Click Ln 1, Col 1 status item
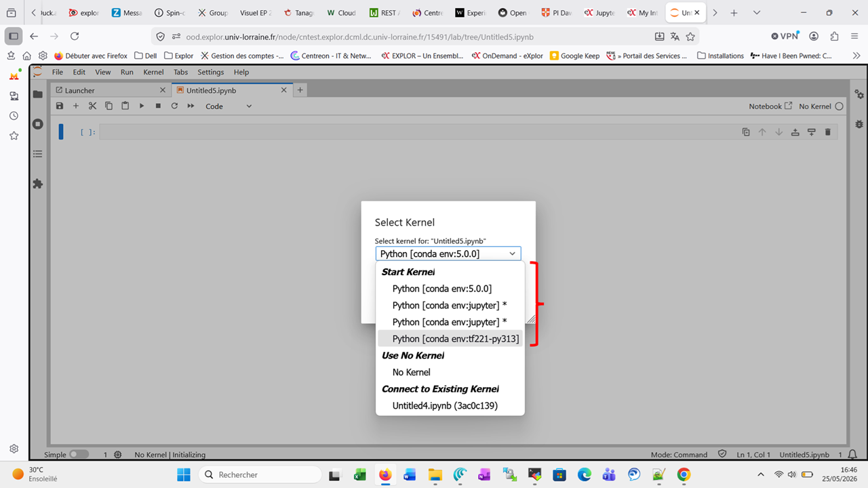868x488 pixels. (x=753, y=455)
